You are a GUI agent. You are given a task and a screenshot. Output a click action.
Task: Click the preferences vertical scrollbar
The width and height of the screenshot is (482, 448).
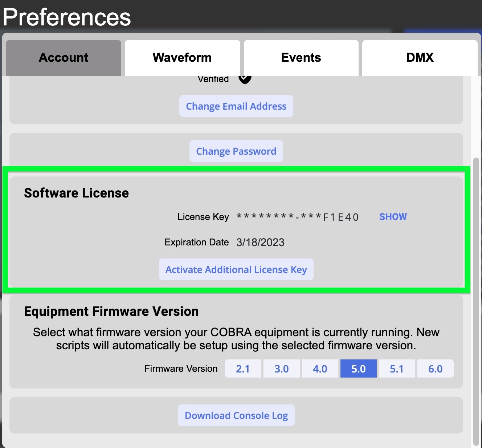click(x=476, y=301)
